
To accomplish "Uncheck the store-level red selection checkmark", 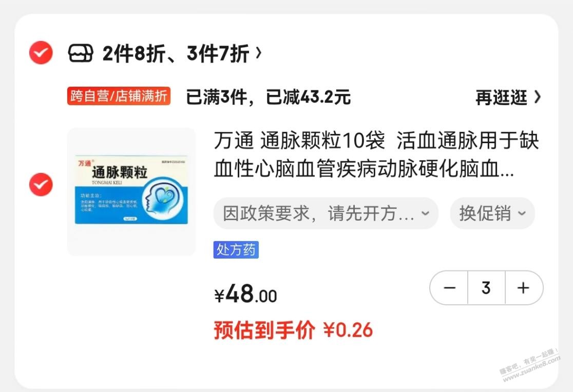I will (41, 53).
